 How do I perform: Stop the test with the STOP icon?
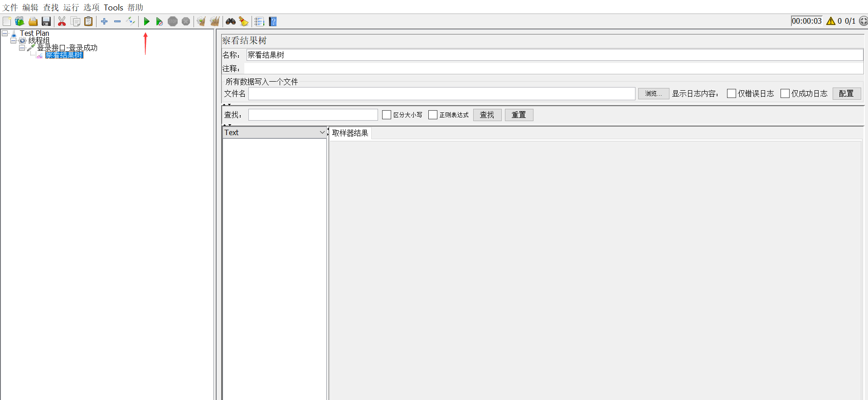(x=173, y=21)
